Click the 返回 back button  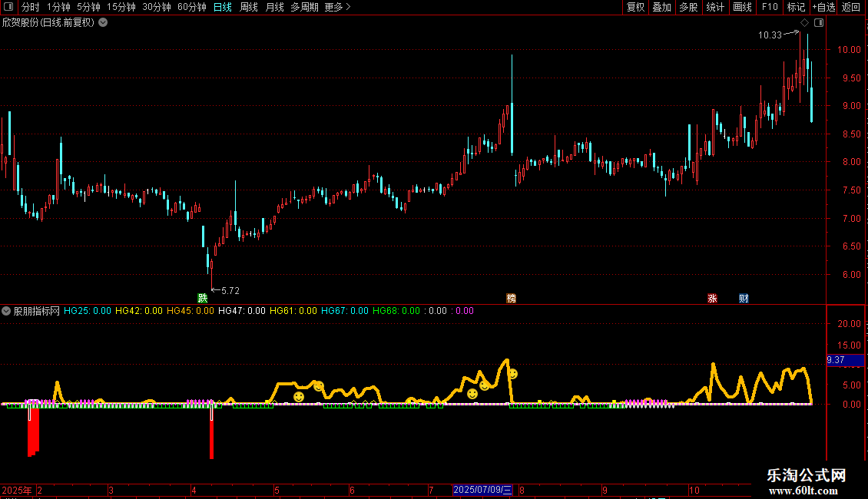851,7
